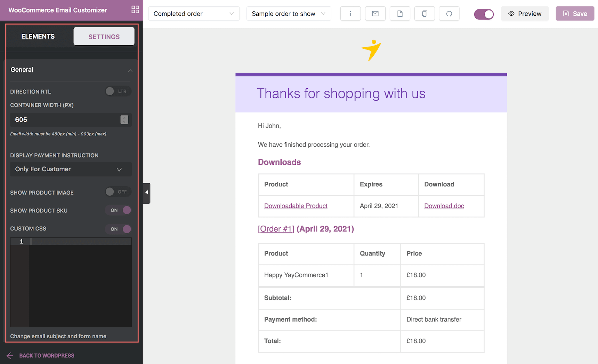This screenshot has width=598, height=364.
Task: Click the envelope email icon button
Action: pos(375,14)
